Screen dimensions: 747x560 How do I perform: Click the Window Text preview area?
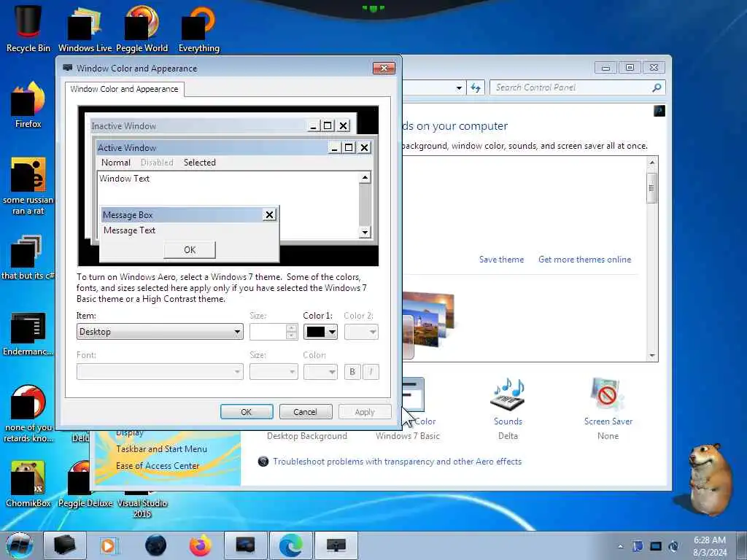click(x=228, y=188)
